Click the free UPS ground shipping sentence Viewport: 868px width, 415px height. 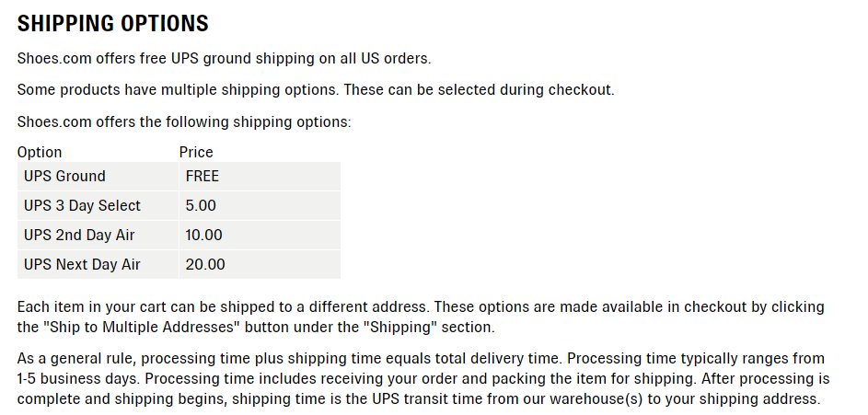[x=225, y=59]
